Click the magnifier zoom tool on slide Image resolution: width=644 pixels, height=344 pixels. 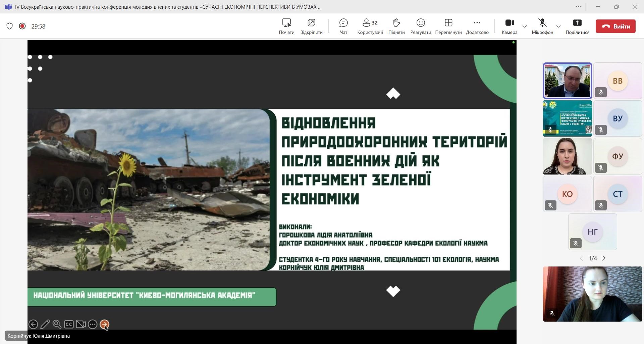(57, 324)
